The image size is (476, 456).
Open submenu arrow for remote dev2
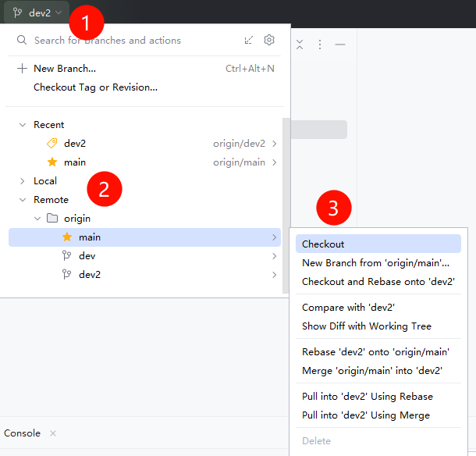click(x=274, y=275)
